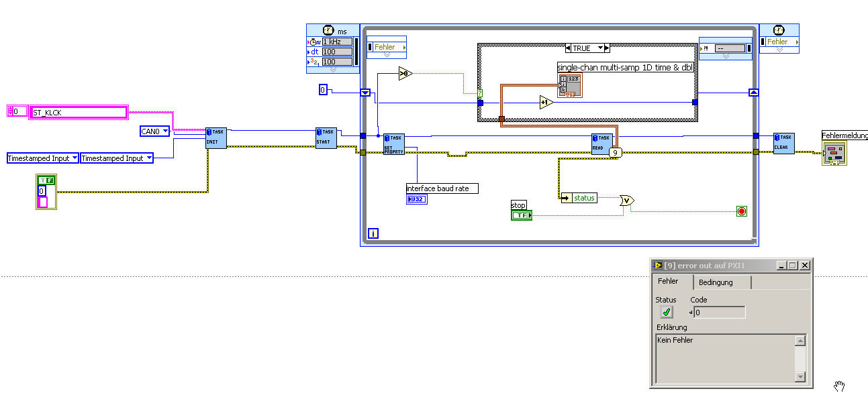Click the right timed loop output clock icon
868x393 pixels.
778,30
